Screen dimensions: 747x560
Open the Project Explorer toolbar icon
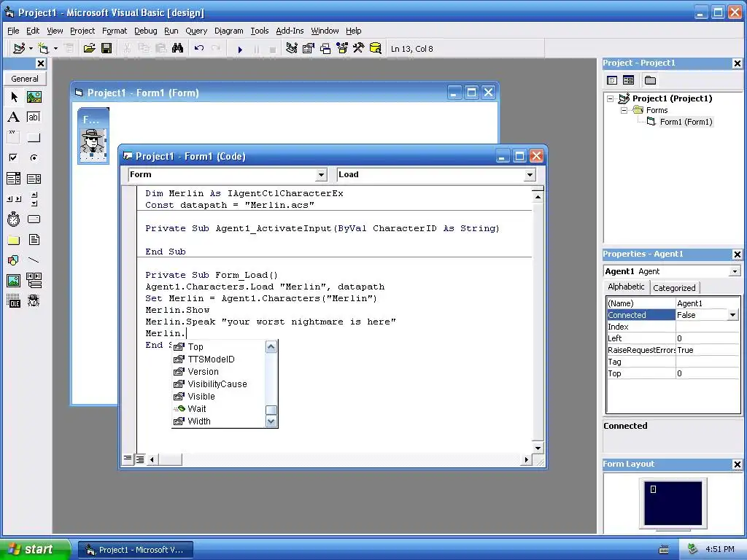point(292,48)
